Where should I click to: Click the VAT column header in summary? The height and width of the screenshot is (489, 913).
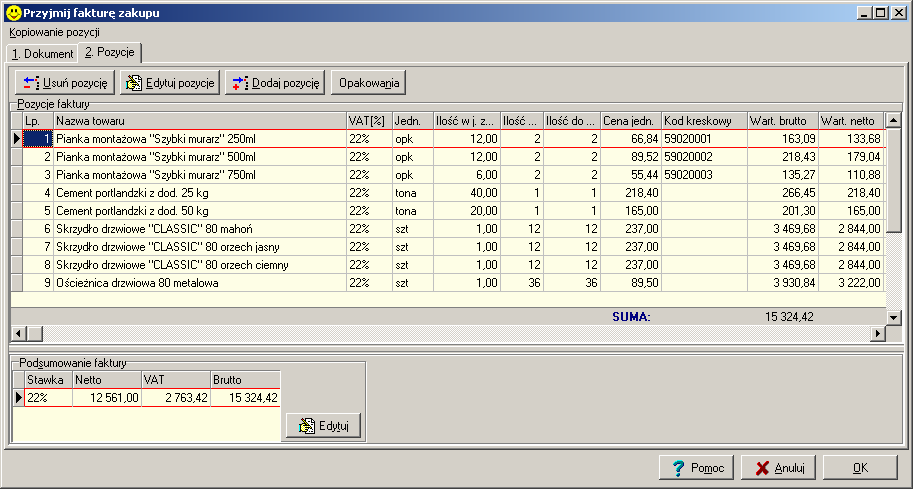[x=176, y=380]
